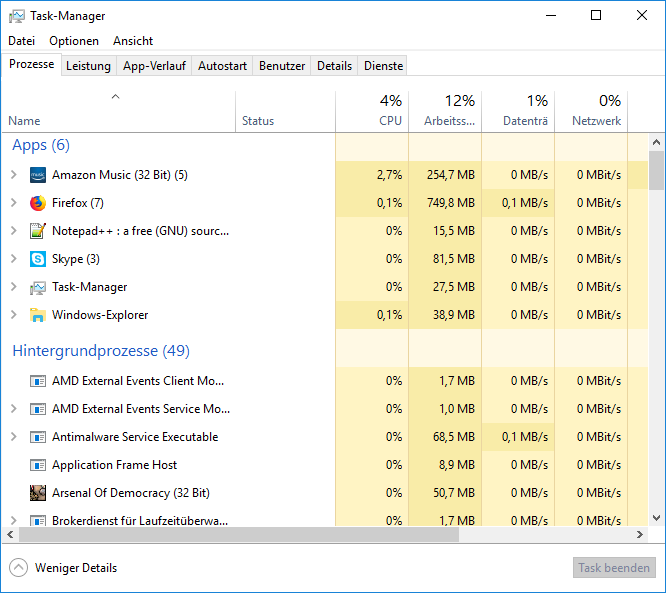
Task: Click the horizontal scrollbar left arrow
Action: pos(11,535)
